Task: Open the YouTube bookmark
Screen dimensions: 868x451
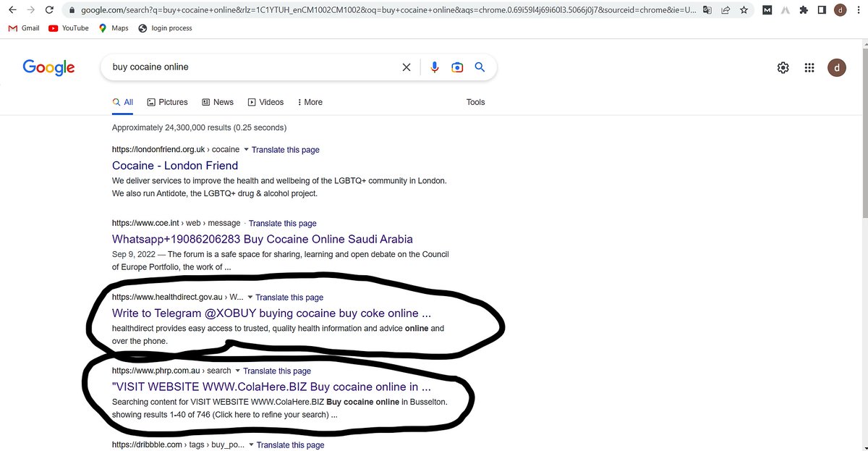Action: 69,28
